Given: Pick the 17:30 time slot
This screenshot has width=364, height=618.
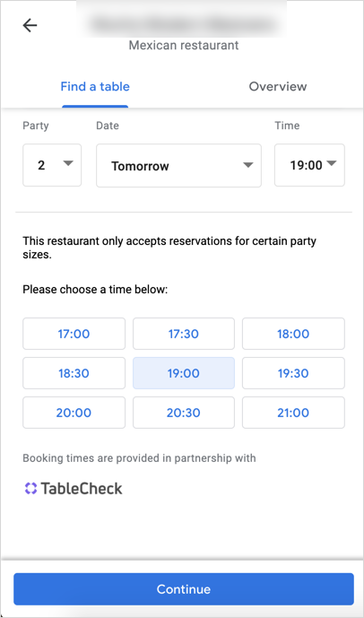Looking at the screenshot, I should click(x=184, y=334).
